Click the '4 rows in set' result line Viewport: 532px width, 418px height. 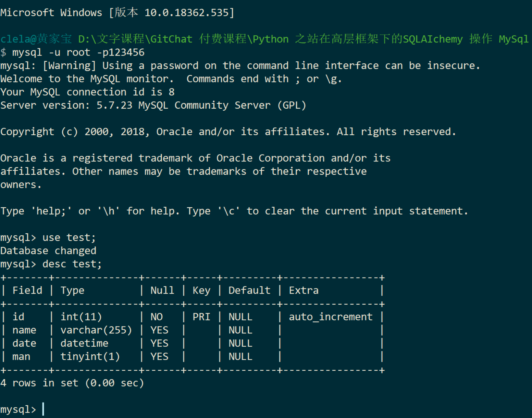point(72,383)
